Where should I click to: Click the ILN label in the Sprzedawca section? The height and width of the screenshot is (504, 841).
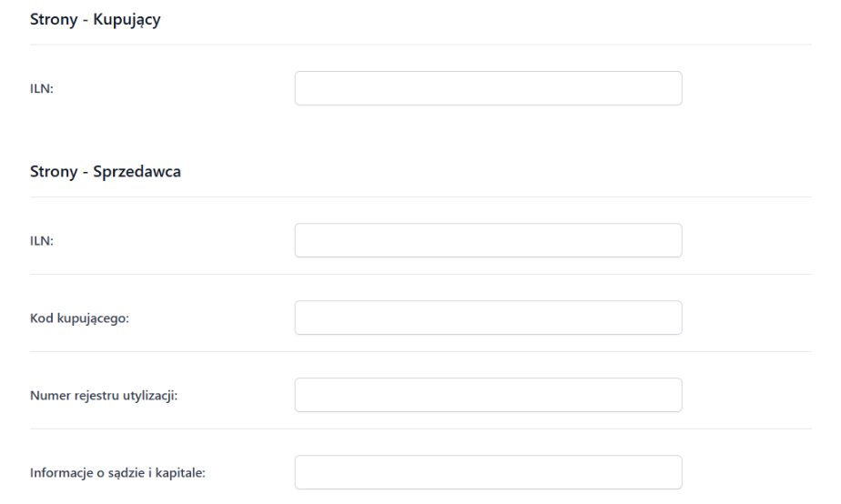[41, 240]
